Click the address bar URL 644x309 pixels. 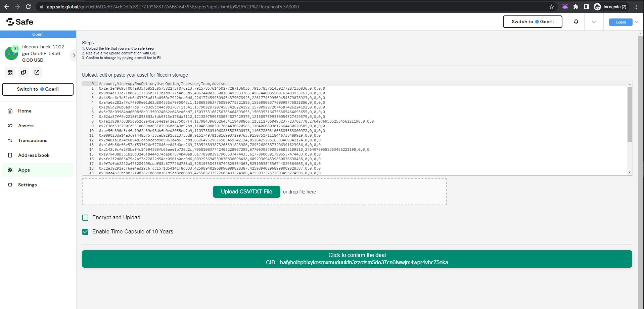point(173,7)
